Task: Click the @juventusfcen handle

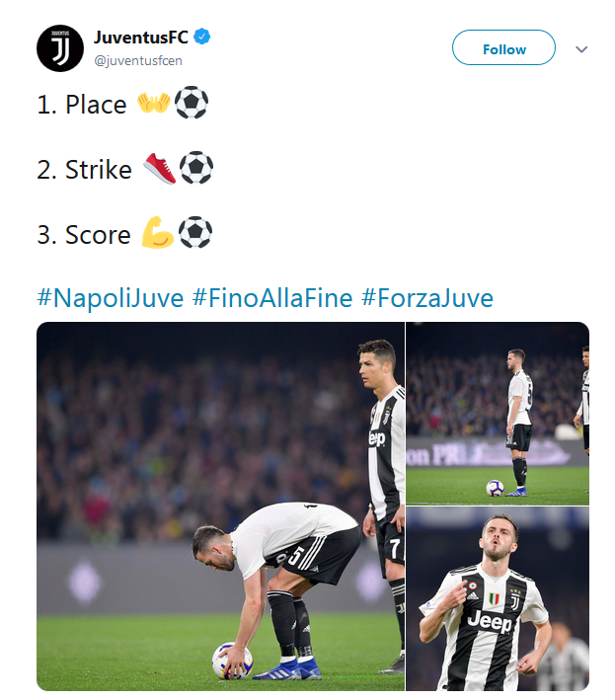Action: (137, 60)
